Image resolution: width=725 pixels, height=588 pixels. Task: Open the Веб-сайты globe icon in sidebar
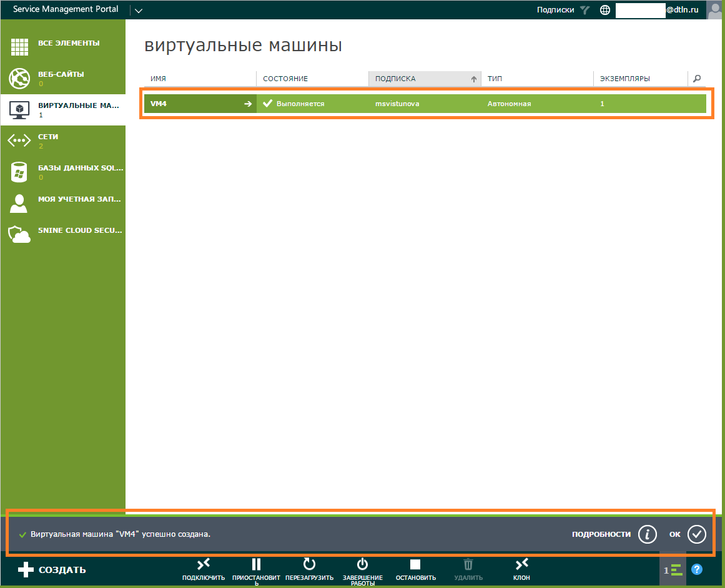pyautogui.click(x=18, y=78)
